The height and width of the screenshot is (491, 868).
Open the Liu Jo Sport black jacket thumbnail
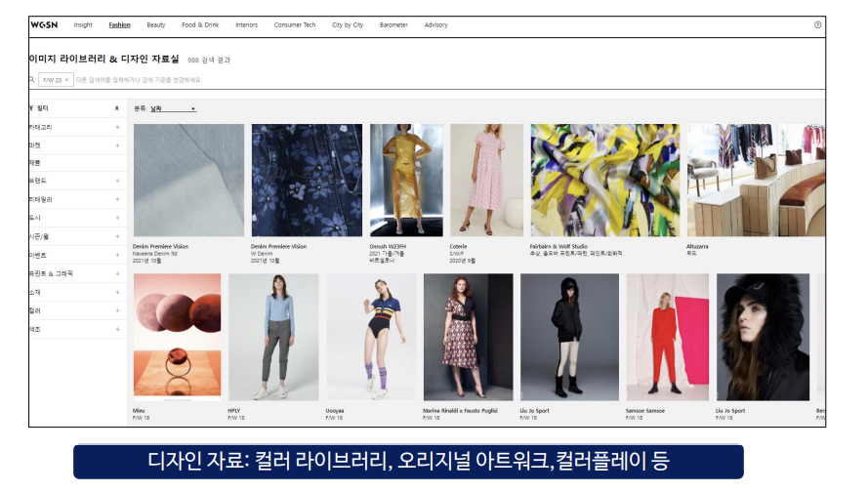click(x=569, y=337)
